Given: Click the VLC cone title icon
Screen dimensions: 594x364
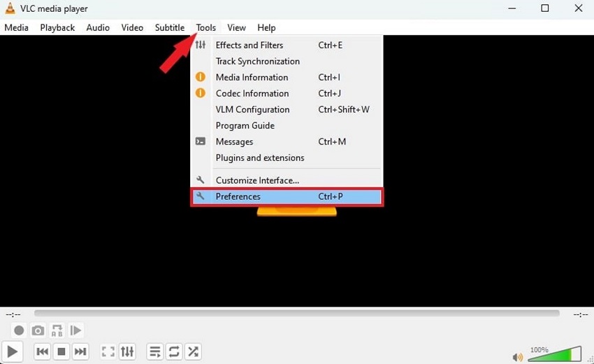Looking at the screenshot, I should (x=10, y=8).
